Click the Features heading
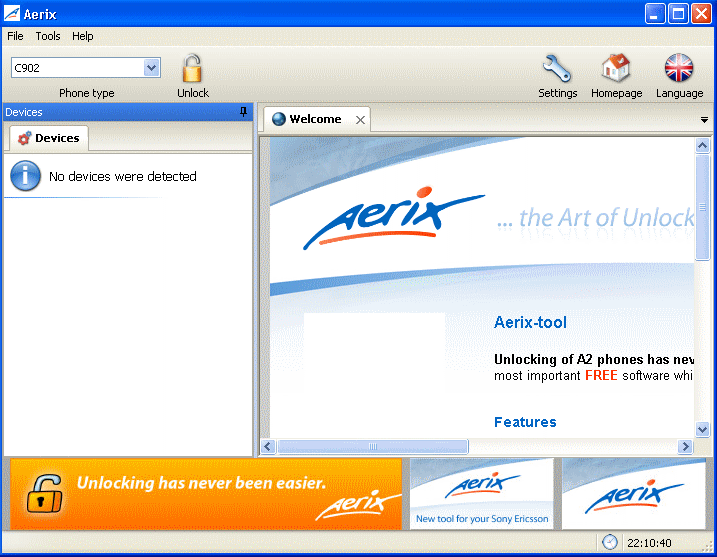Viewport: 717px width, 557px height. click(x=525, y=422)
